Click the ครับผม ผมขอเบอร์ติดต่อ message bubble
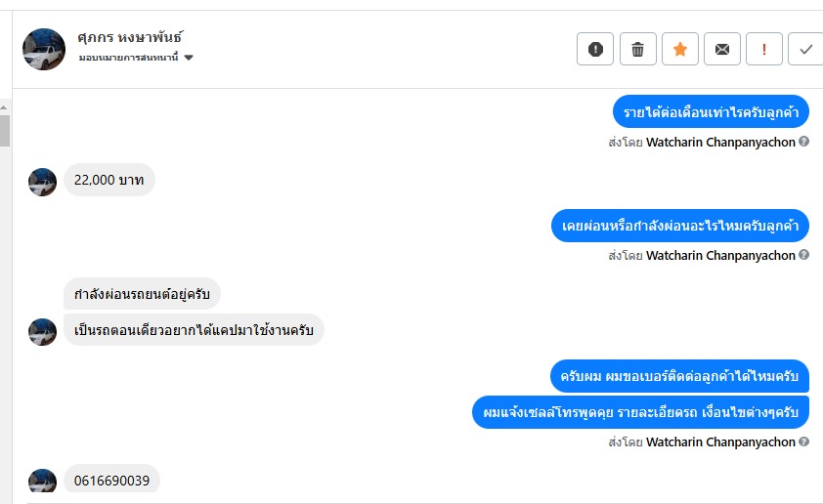This screenshot has height=504, width=823. [x=679, y=376]
